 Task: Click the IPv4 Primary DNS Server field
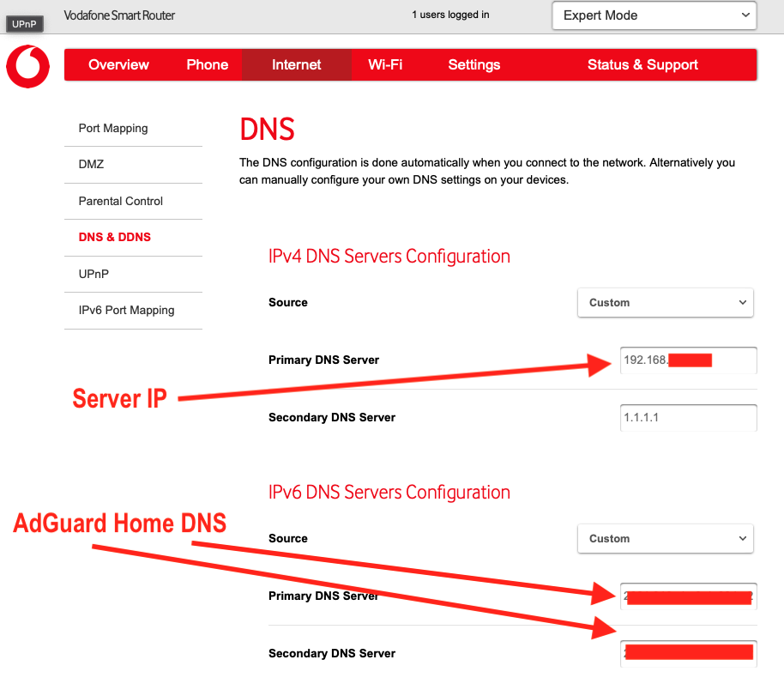coord(689,360)
